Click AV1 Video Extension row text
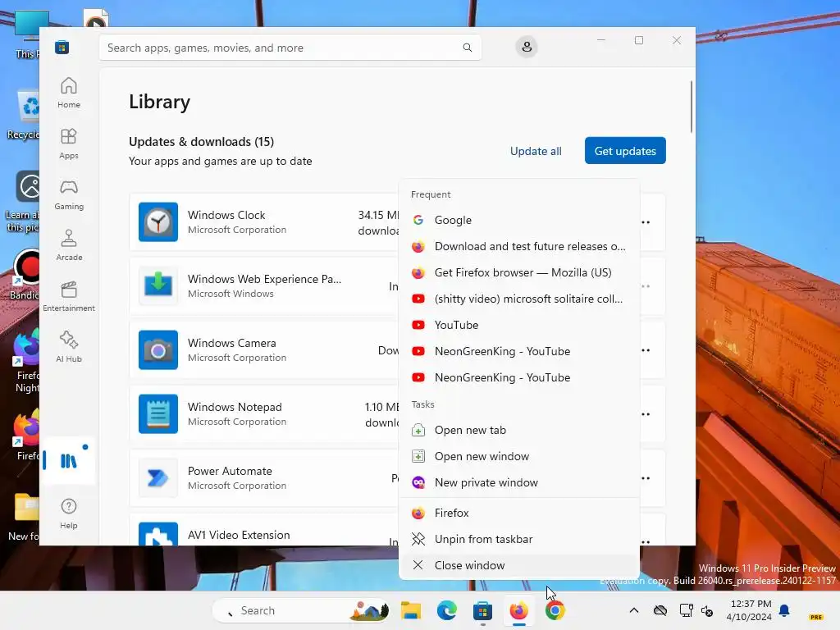The width and height of the screenshot is (840, 630). tap(239, 535)
